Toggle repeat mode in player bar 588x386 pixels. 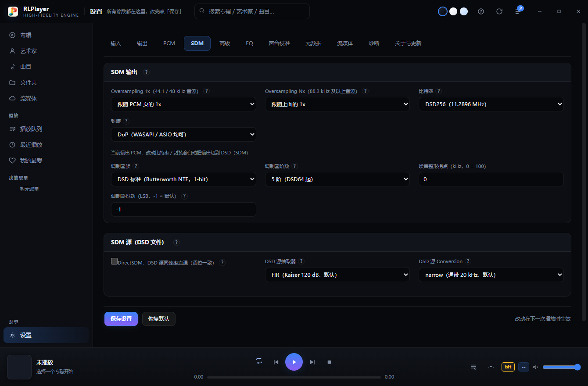pos(259,361)
